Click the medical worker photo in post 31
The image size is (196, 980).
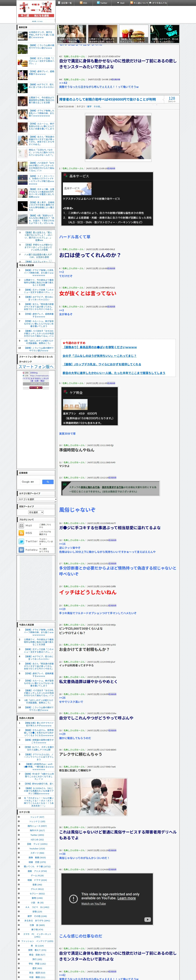pyautogui.click(x=94, y=797)
